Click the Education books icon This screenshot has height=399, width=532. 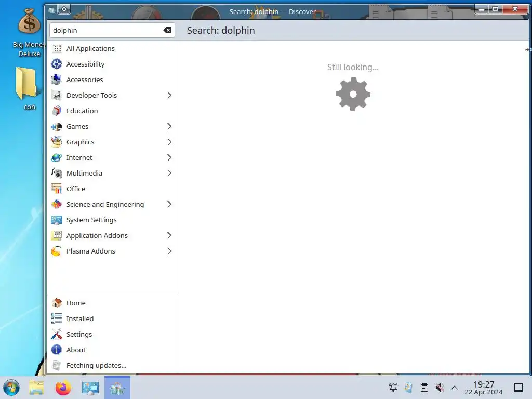57,111
